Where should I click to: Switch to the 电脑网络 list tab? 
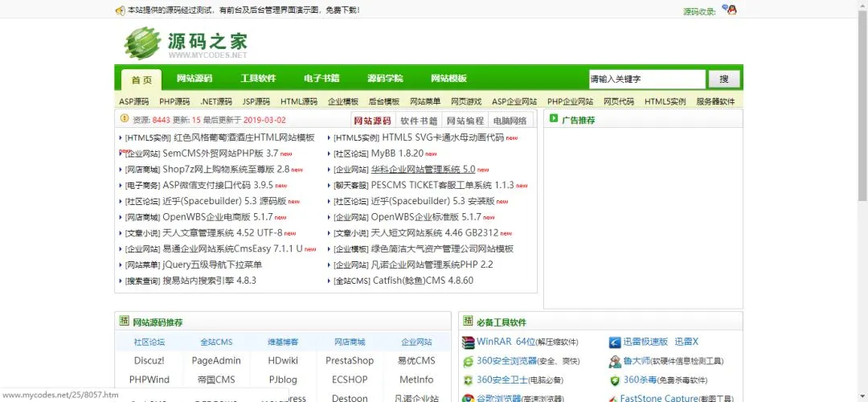(x=510, y=120)
